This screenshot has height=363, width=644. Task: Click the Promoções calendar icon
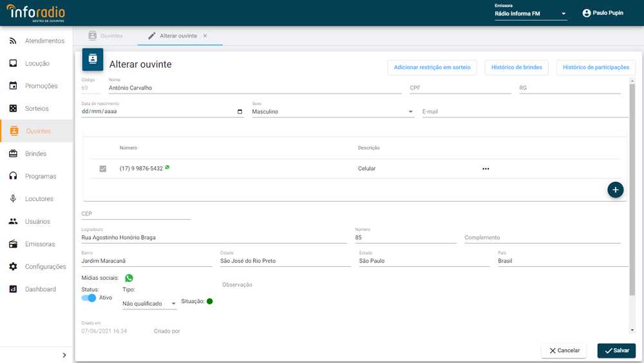13,86
